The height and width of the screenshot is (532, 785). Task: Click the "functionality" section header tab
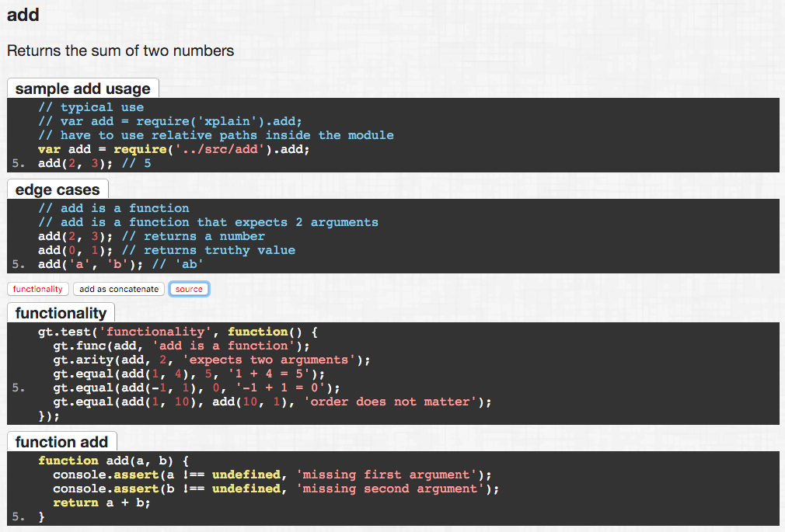click(x=61, y=313)
